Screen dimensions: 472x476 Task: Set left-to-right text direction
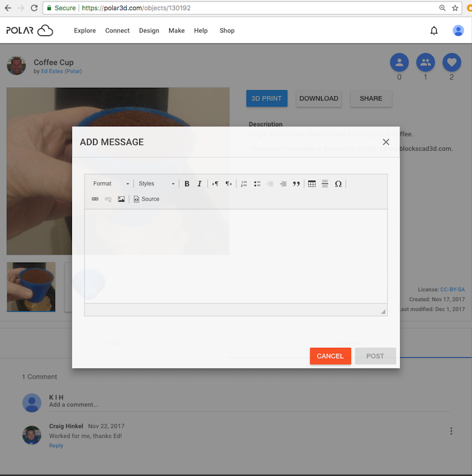(x=215, y=184)
